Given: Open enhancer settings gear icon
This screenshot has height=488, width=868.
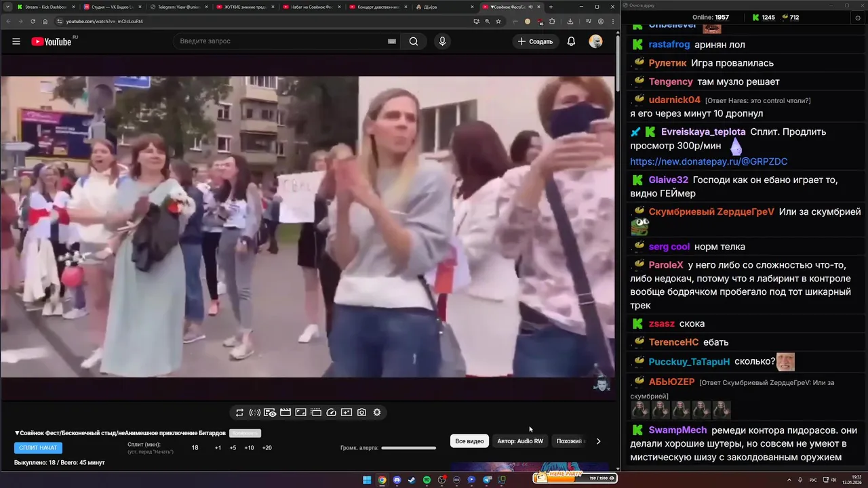Looking at the screenshot, I should click(377, 412).
